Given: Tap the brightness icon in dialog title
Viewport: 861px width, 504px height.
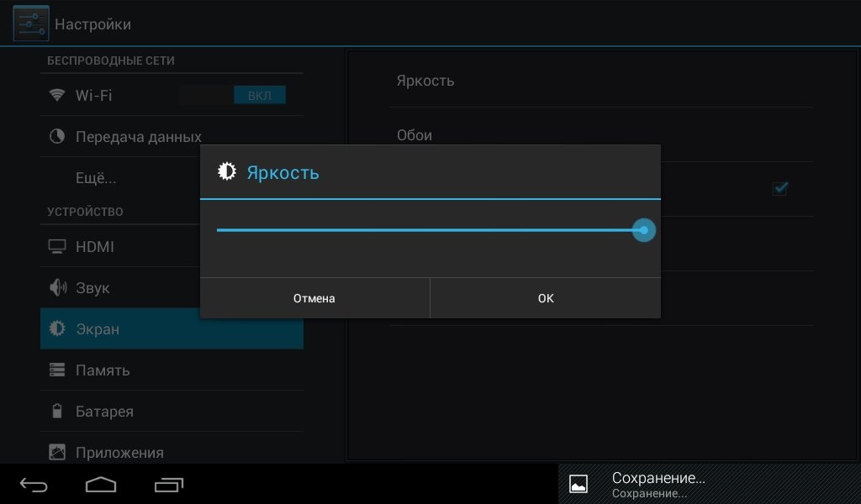Looking at the screenshot, I should click(x=226, y=172).
